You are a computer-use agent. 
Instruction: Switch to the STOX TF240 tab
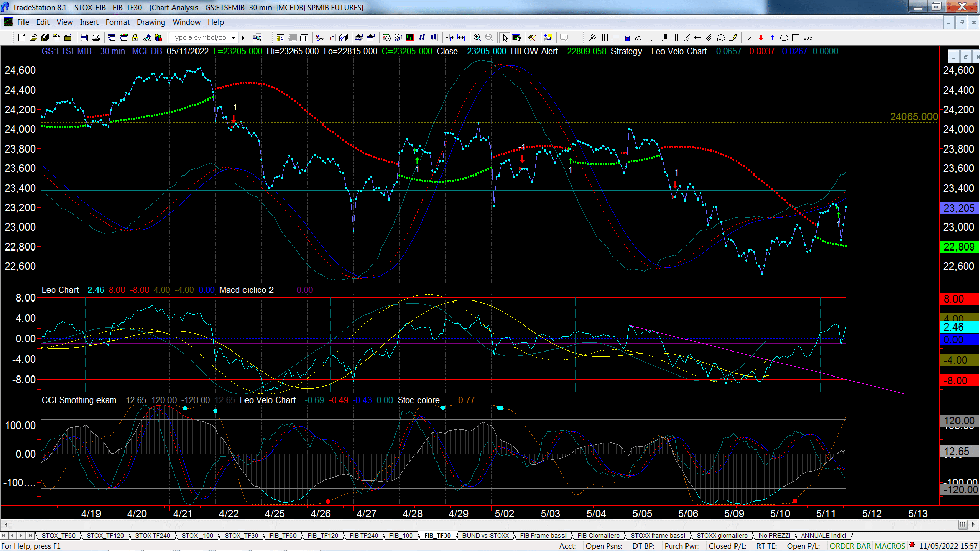153,535
